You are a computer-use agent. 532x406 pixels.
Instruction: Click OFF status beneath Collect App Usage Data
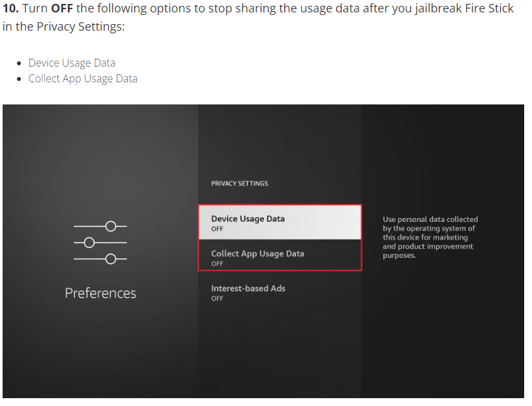click(217, 264)
